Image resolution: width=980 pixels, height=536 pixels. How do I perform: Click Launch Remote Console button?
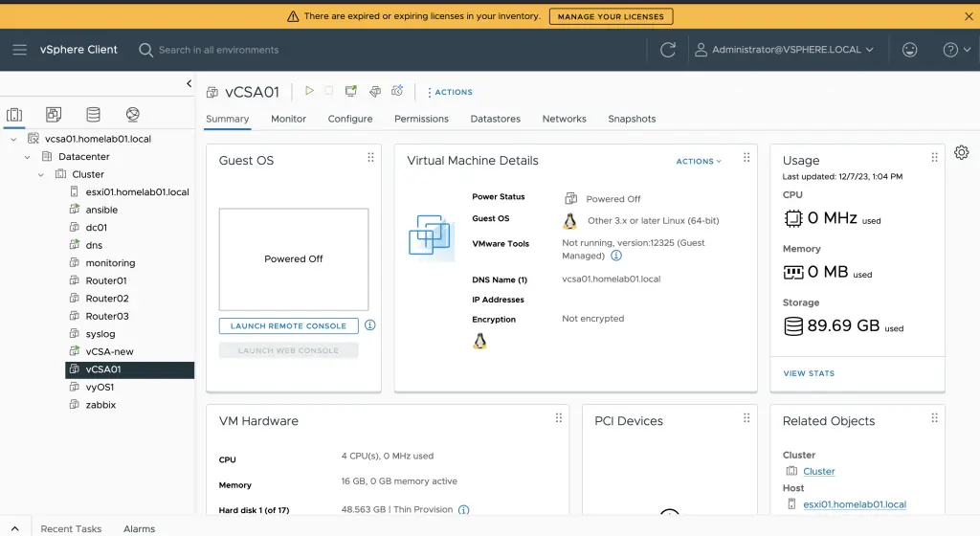(x=288, y=325)
